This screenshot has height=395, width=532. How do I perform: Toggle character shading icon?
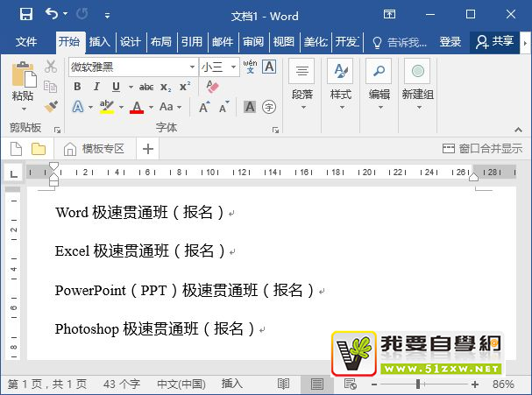(250, 107)
